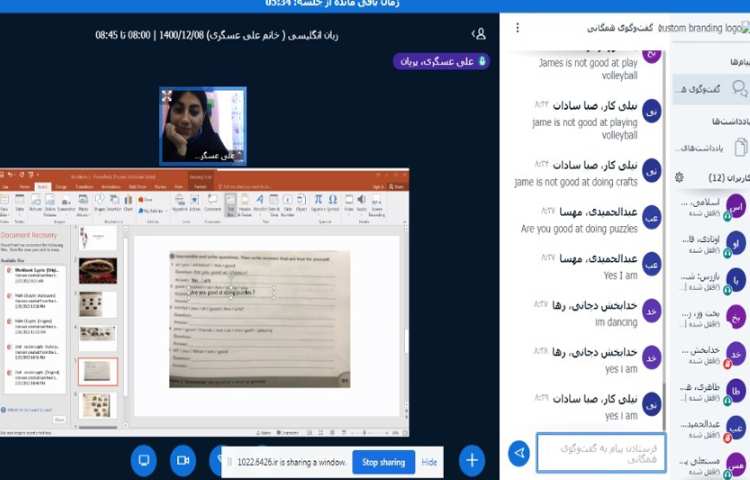The image size is (750, 480).
Task: Select the red-outlined active slide thumbnail
Action: 98,371
